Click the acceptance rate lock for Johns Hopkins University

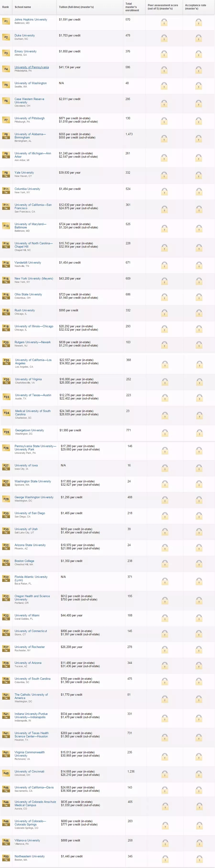[x=199, y=23]
